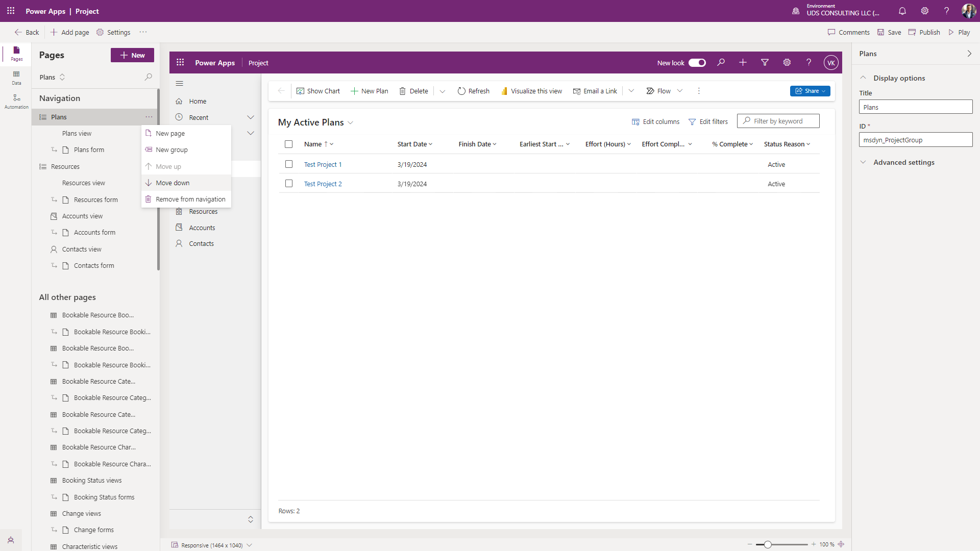This screenshot has height=551, width=980.
Task: Open the preview advanced filter funnel icon
Action: pos(765,62)
